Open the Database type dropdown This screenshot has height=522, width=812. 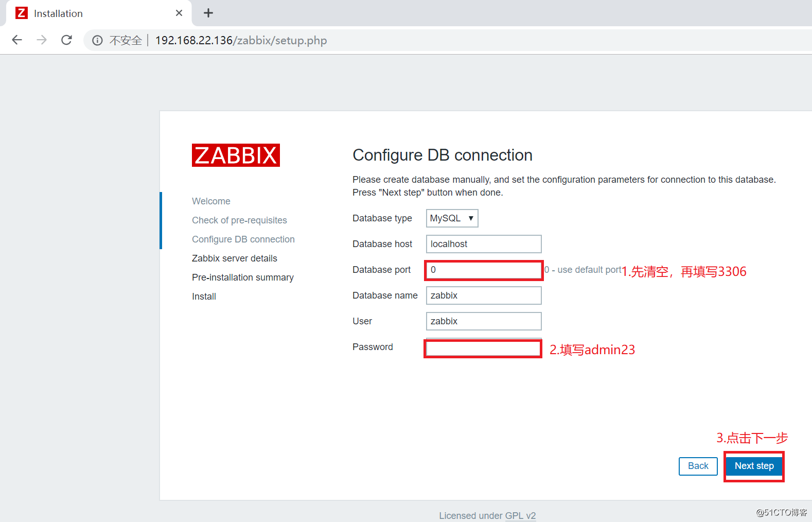pos(452,218)
